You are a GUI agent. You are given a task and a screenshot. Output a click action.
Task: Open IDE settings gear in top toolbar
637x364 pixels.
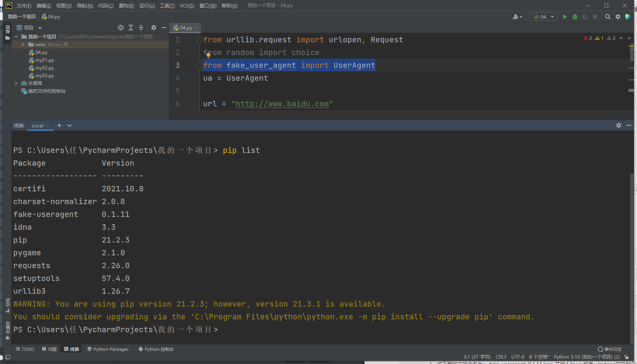[x=618, y=17]
